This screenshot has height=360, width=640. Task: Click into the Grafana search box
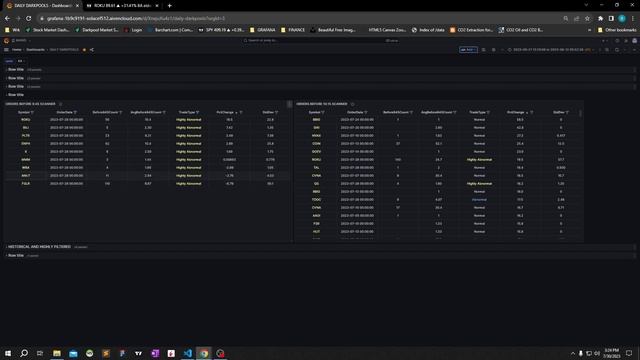320,41
